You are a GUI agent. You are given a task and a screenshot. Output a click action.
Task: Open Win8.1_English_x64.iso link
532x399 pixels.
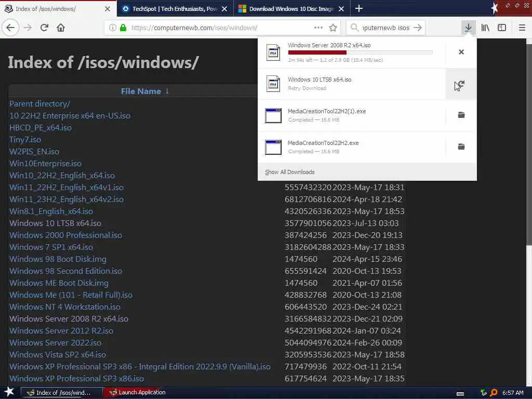click(51, 211)
